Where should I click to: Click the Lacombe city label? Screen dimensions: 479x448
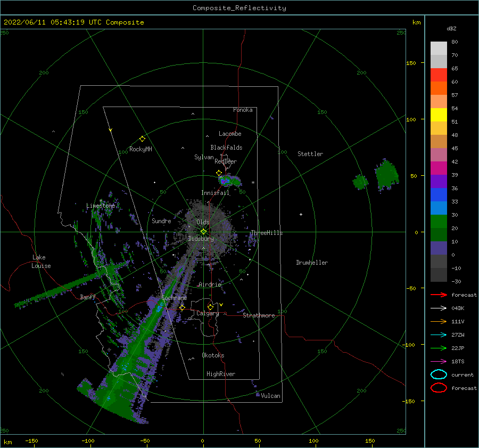(230, 134)
